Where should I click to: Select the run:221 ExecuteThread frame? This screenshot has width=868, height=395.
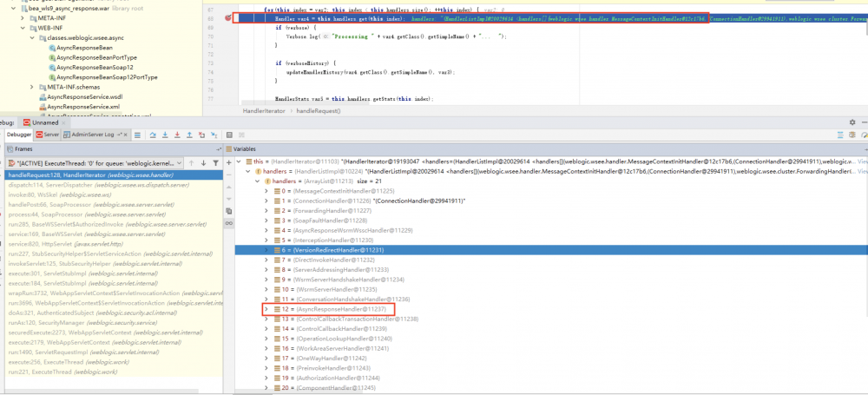pos(113,372)
